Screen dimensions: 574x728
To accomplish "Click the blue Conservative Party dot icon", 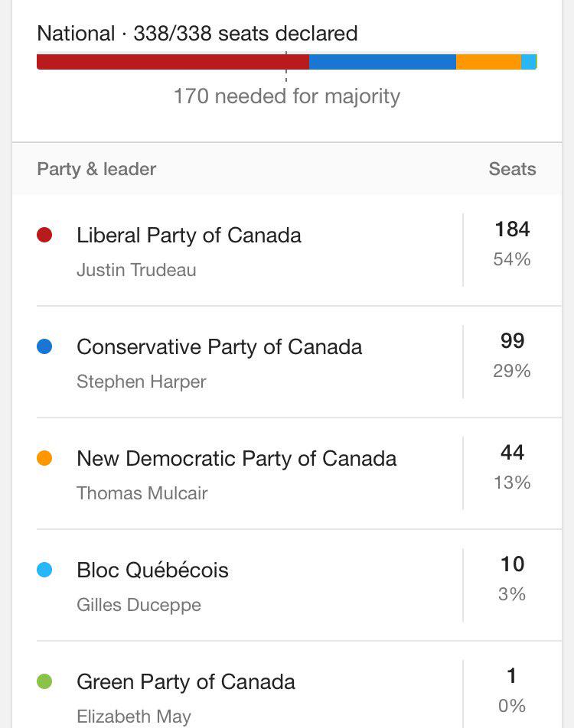I will point(44,346).
